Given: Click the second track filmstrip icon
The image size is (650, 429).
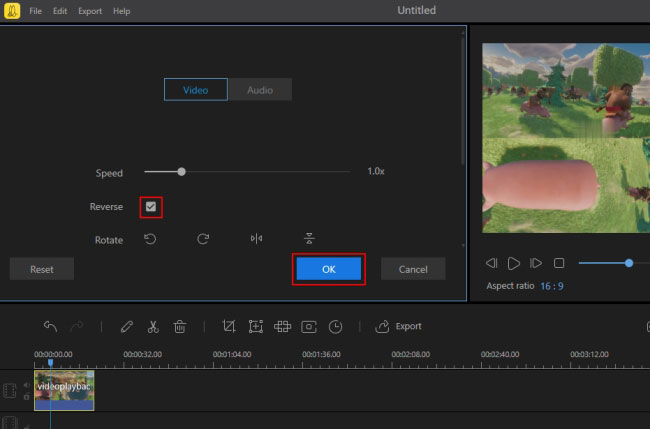Looking at the screenshot, I should coord(10,423).
